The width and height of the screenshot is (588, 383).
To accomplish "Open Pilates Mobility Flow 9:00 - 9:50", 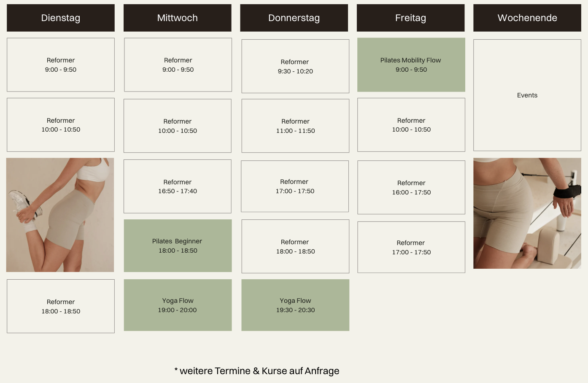I will 411,65.
